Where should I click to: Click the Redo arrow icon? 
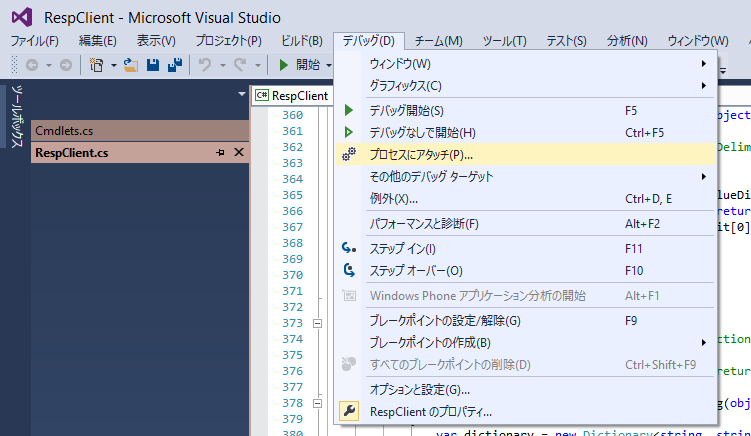[240, 65]
